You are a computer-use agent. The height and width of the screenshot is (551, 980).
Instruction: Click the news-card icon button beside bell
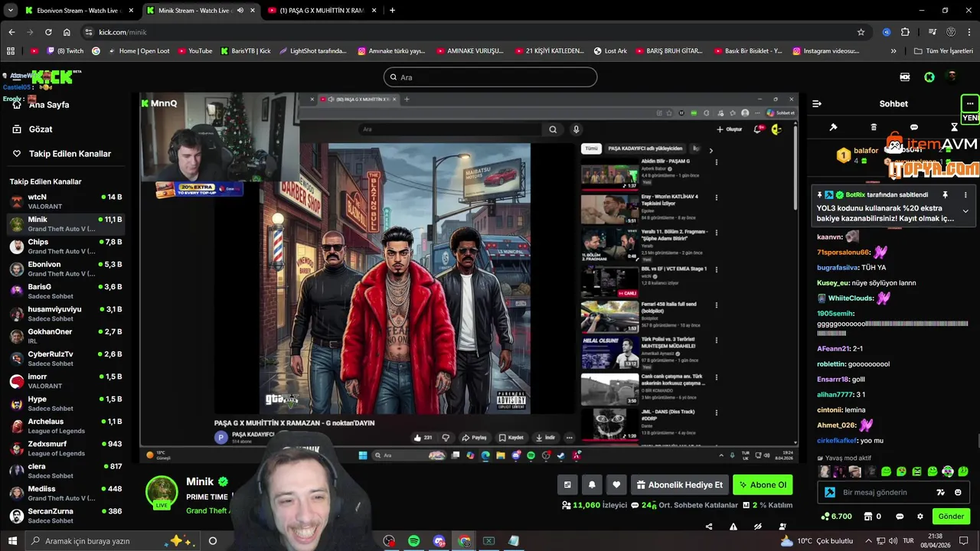(x=567, y=484)
